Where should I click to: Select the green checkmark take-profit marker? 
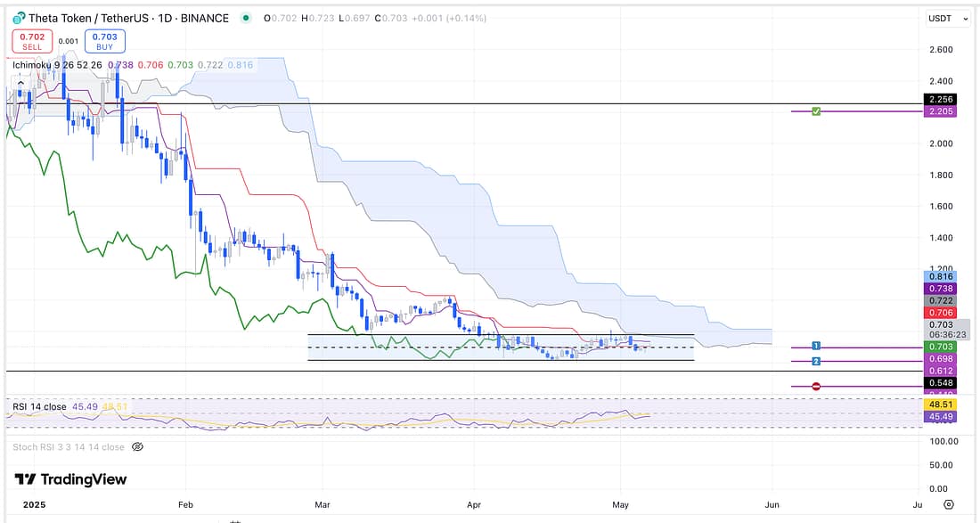[x=816, y=111]
